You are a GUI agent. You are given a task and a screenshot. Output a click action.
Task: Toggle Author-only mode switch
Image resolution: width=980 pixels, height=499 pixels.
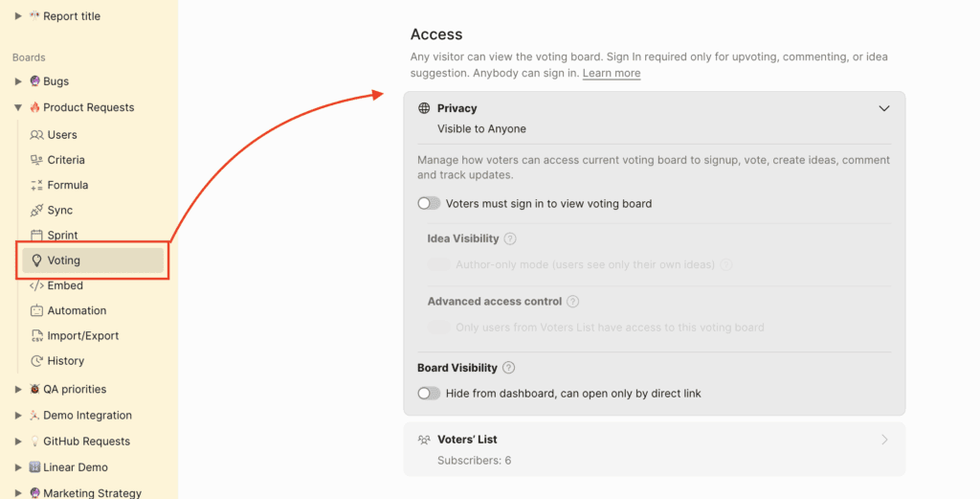[438, 264]
